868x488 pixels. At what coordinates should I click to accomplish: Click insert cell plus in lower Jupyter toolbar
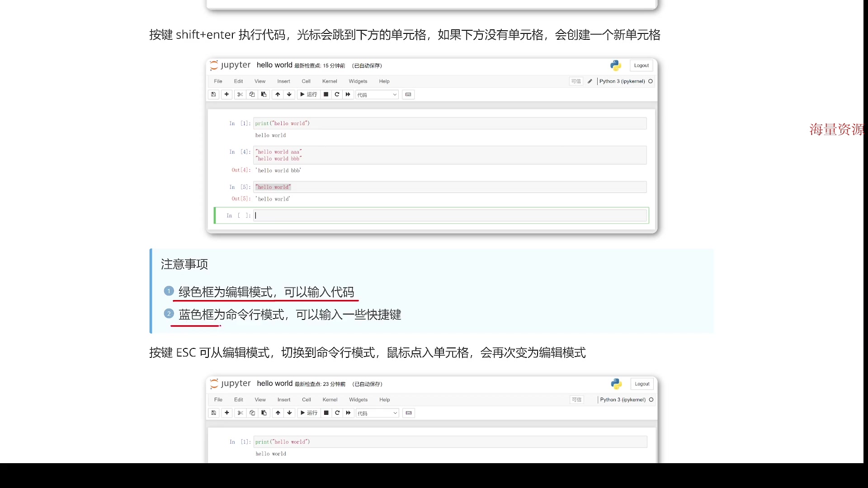point(227,413)
